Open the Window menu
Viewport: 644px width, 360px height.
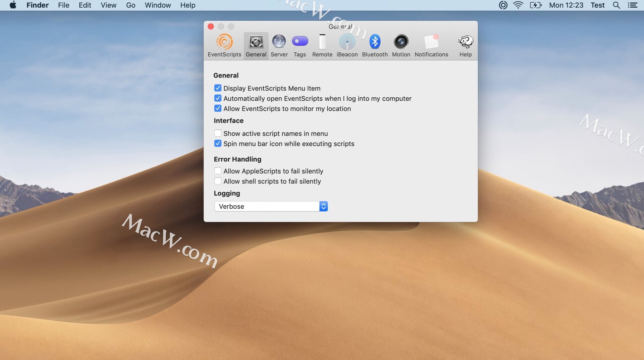click(x=158, y=5)
